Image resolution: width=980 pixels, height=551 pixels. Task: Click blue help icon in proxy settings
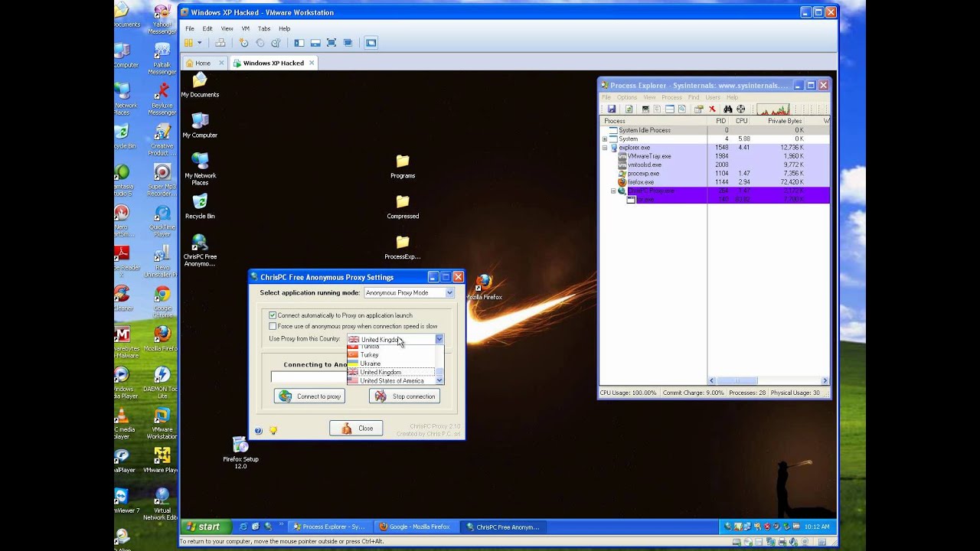(258, 431)
